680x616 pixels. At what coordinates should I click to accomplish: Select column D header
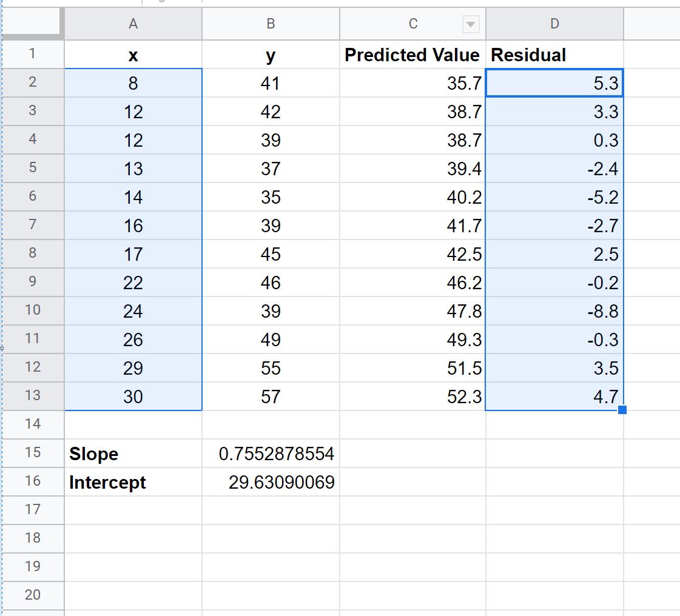(554, 24)
